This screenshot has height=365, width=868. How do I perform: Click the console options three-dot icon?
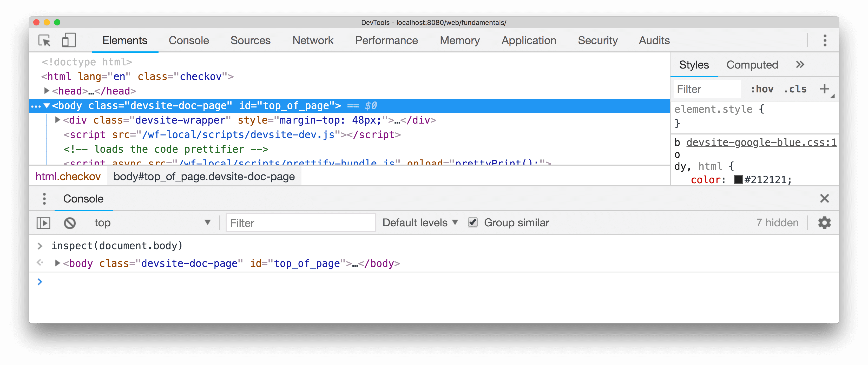(44, 199)
